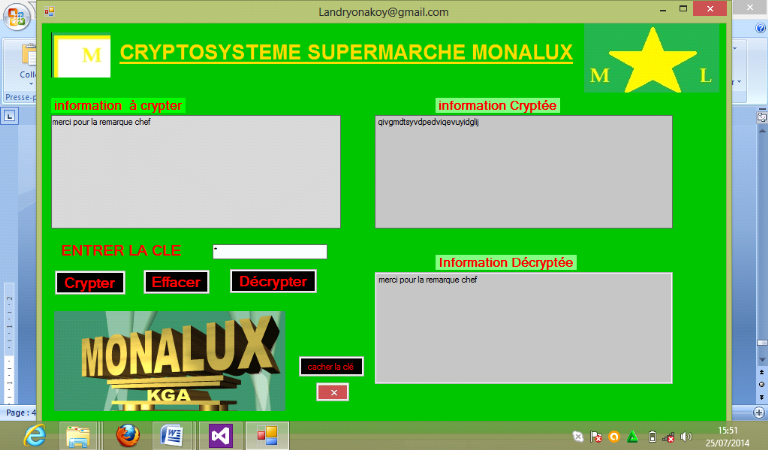Click the green triangle tray icon
Screen dimensions: 768x450
click(632, 436)
